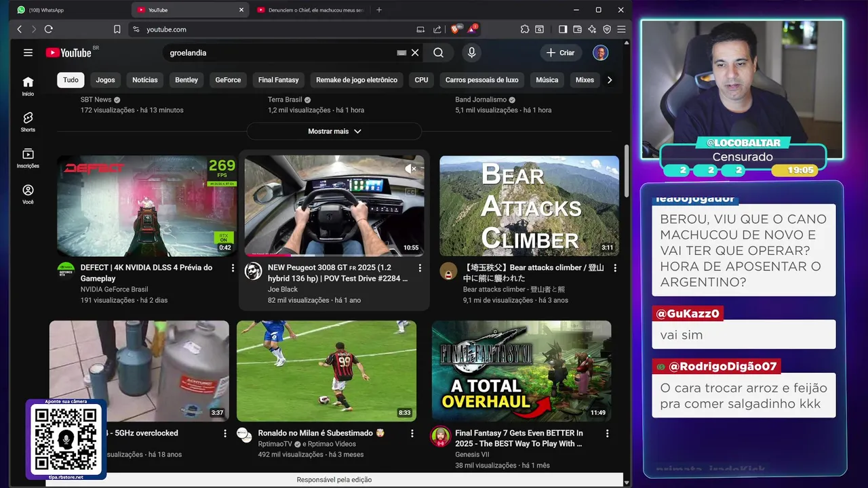868x488 pixels.
Task: Open NVIDIA GeForce Brasil channel link
Action: [x=114, y=289]
